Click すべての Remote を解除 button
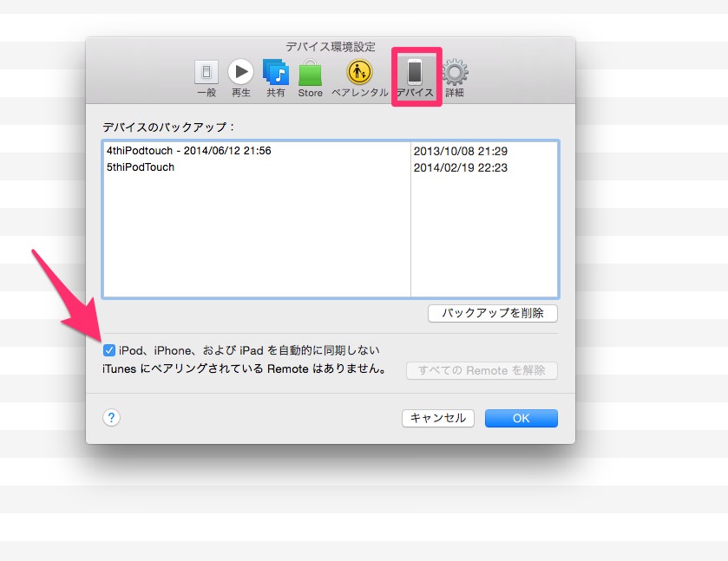The width and height of the screenshot is (728, 561). point(482,371)
